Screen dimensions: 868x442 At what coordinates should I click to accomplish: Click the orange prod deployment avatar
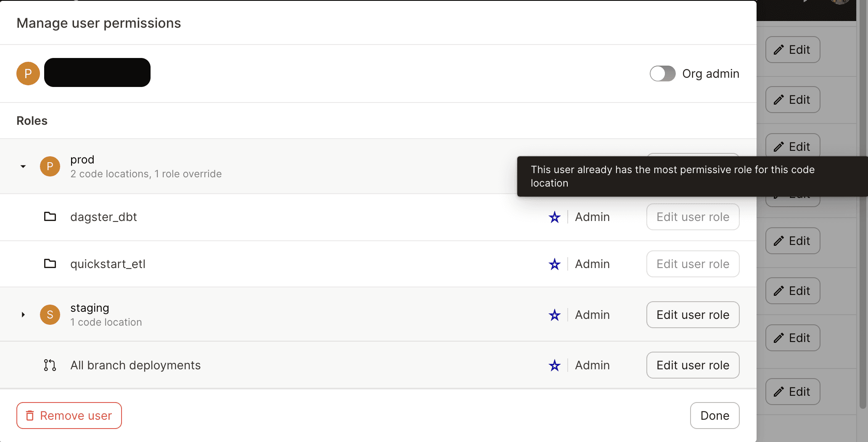point(50,166)
